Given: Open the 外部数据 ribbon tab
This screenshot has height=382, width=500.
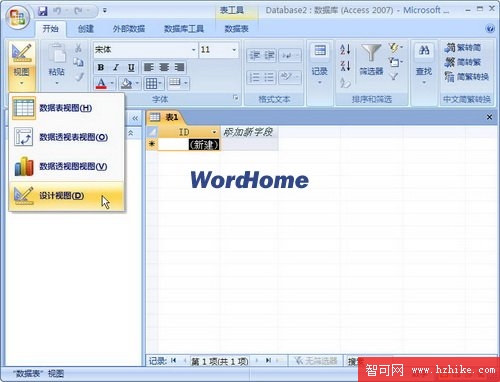Looking at the screenshot, I should pos(129,29).
